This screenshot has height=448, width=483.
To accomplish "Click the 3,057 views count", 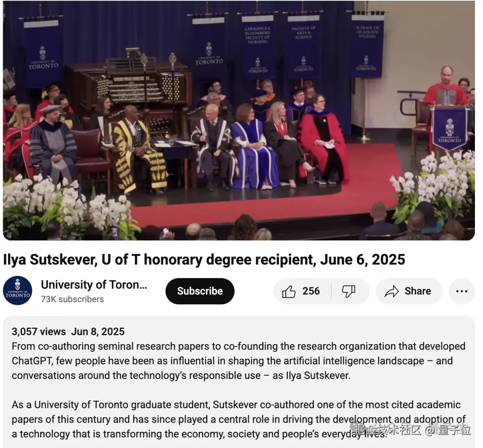I will coord(39,331).
